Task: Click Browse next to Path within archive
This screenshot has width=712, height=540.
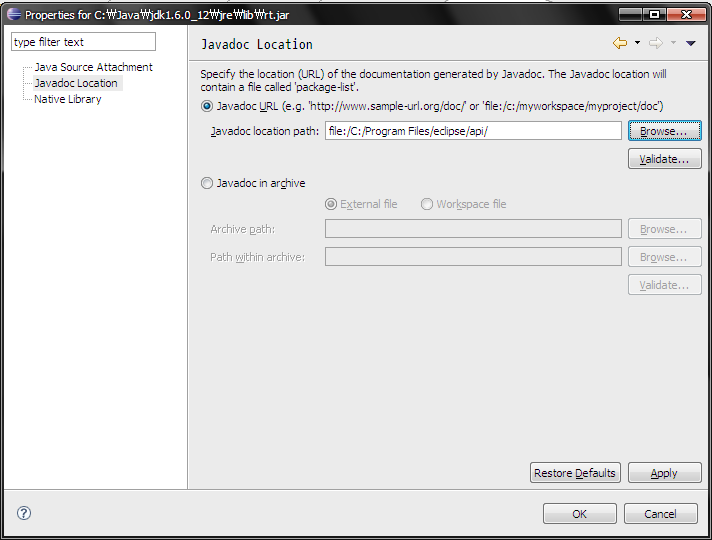Action: 665,257
